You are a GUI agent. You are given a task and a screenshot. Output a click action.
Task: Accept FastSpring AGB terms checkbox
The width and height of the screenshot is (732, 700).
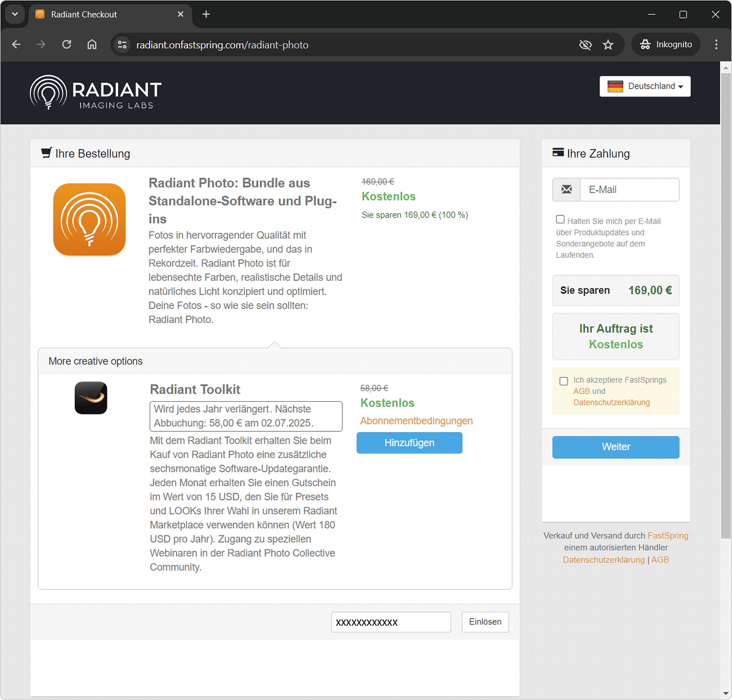coord(564,381)
